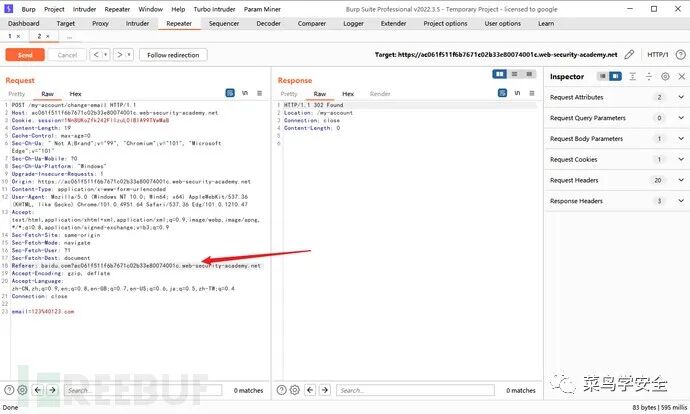This screenshot has height=414, width=690.
Task: Select combined tabbed request/response layout
Action: click(x=529, y=74)
